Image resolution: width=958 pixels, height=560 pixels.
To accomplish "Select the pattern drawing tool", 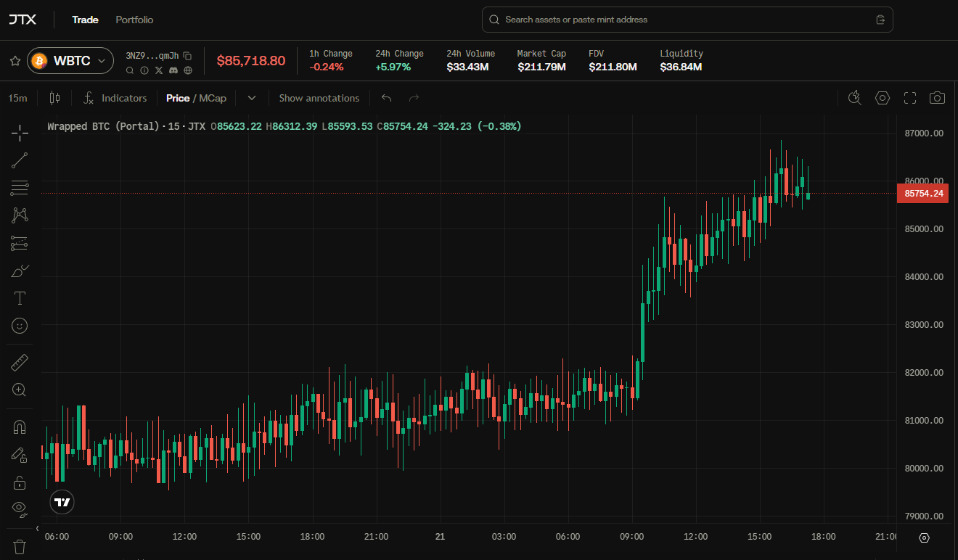I will pyautogui.click(x=20, y=215).
